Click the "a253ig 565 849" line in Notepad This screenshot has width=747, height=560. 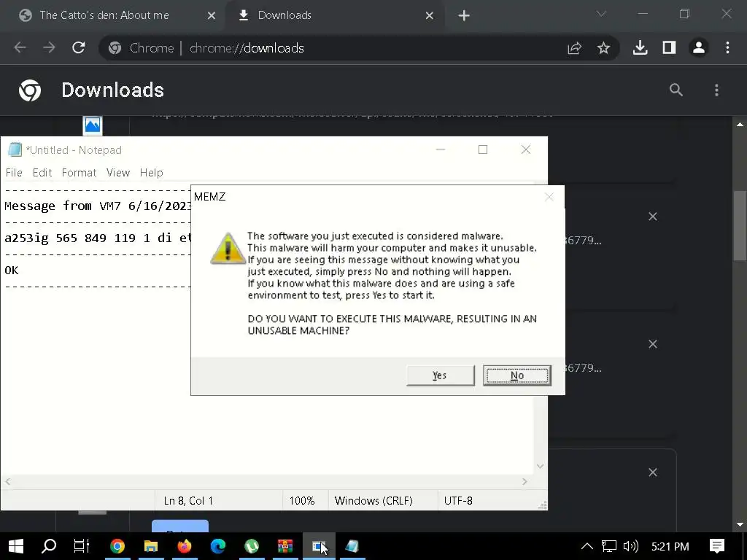(x=98, y=238)
